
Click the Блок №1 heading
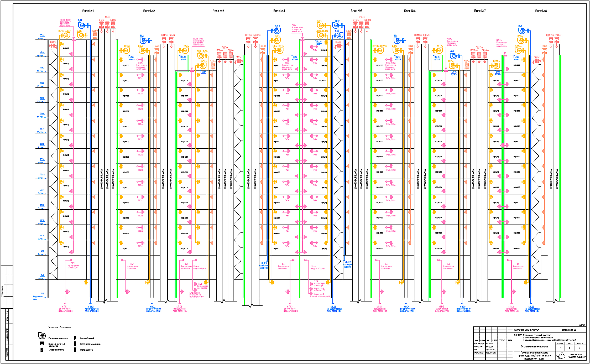coord(88,11)
